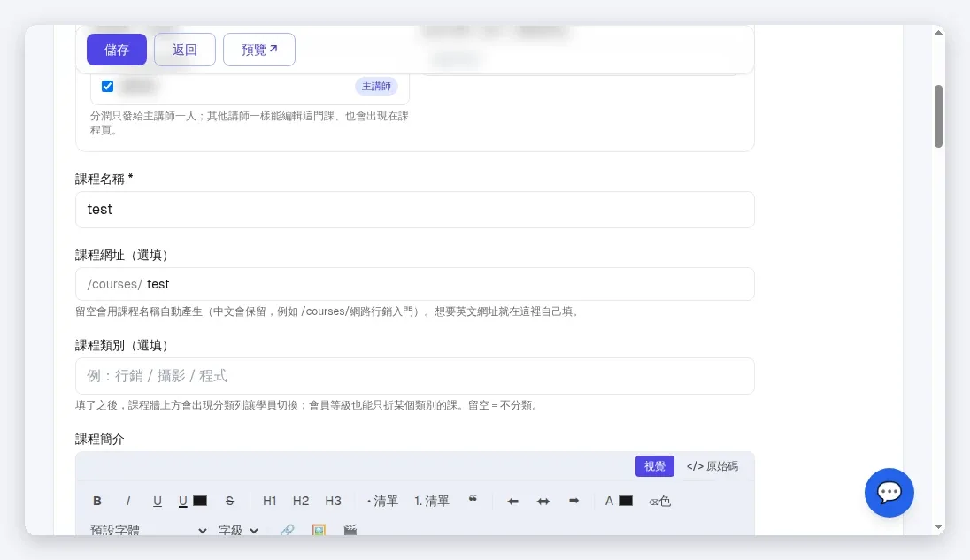This screenshot has width=970, height=560.
Task: Center text with double-headed arrow
Action: (x=543, y=502)
